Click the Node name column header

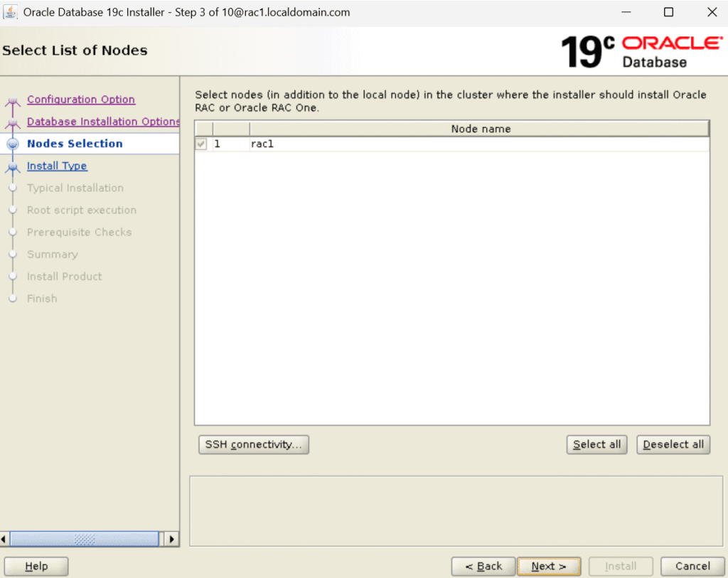tap(481, 129)
